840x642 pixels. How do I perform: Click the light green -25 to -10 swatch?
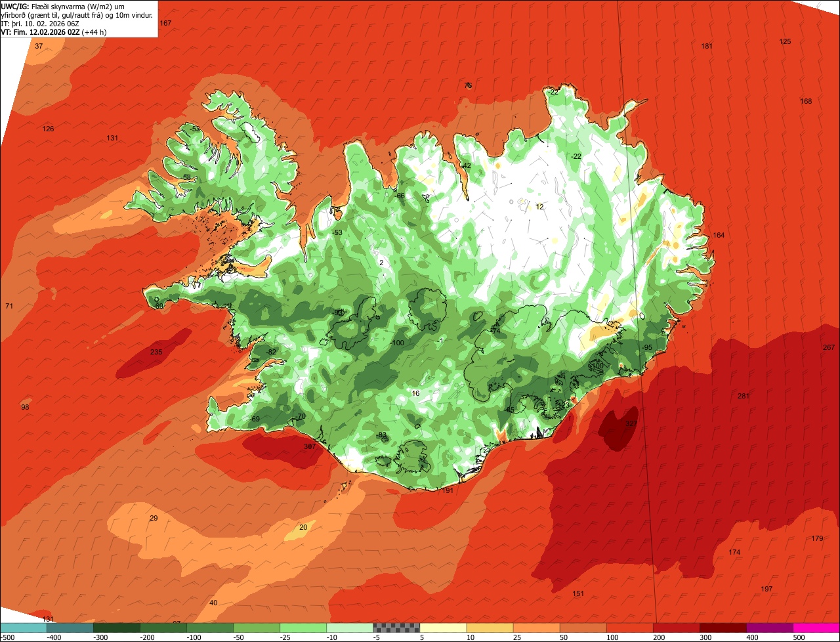(x=303, y=628)
